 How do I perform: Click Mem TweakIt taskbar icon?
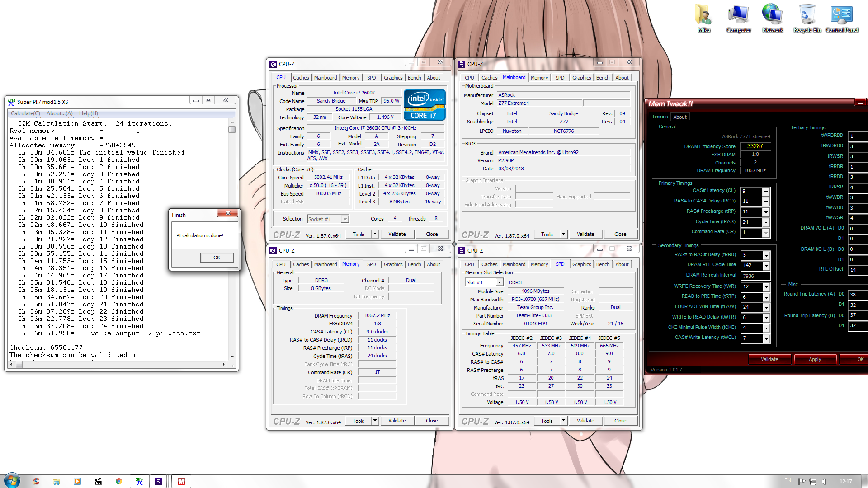click(x=181, y=481)
